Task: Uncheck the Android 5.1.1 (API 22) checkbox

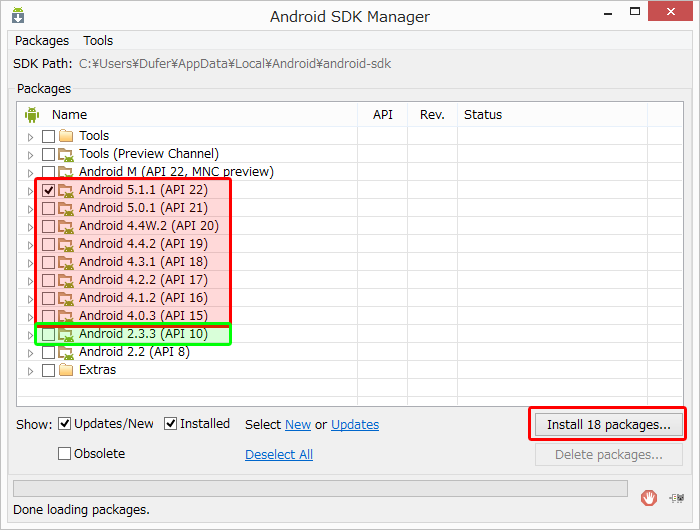Action: (48, 191)
